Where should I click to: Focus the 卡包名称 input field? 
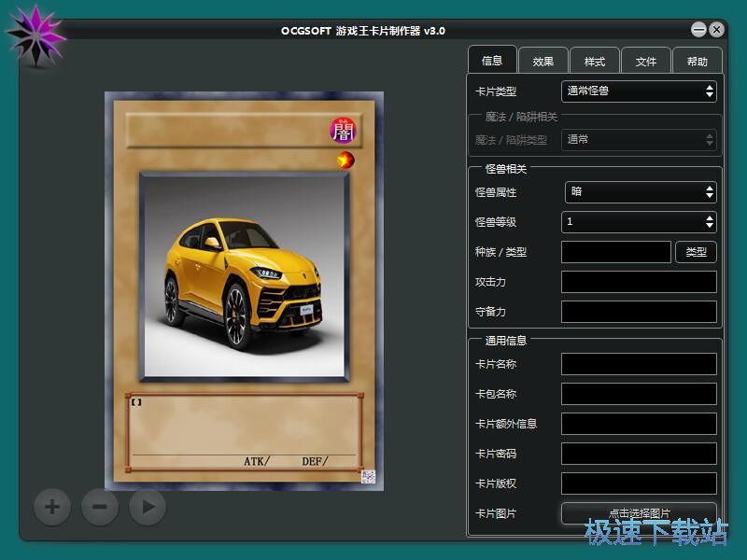[x=639, y=394]
